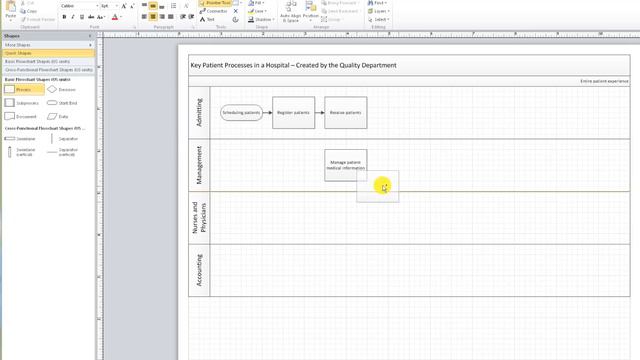Toggle bullet list formatting
Viewport: 640px width, 360px height.
173,6
